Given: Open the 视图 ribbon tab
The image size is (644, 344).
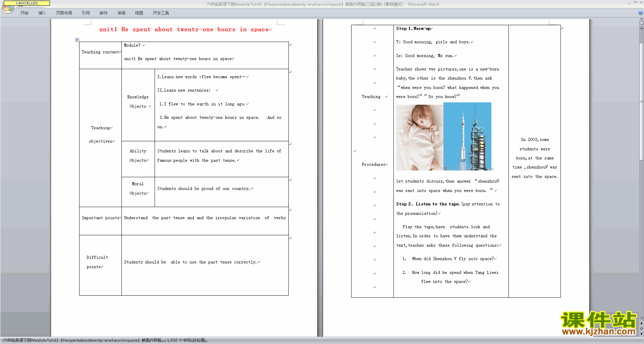Looking at the screenshot, I should pos(139,13).
